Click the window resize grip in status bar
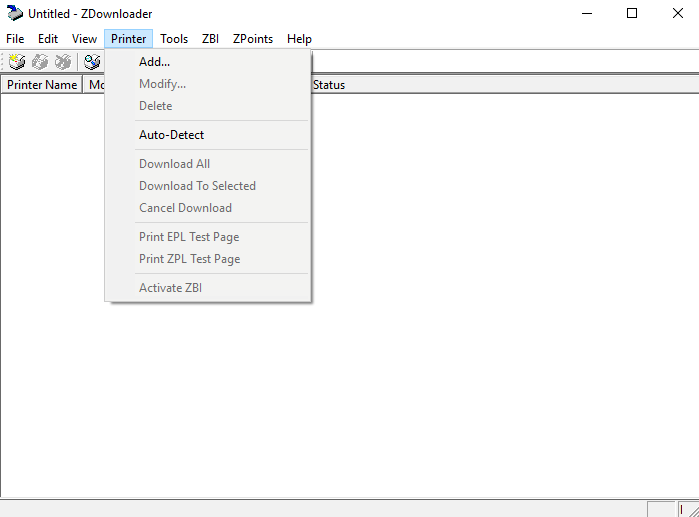Image resolution: width=699 pixels, height=517 pixels. point(690,509)
